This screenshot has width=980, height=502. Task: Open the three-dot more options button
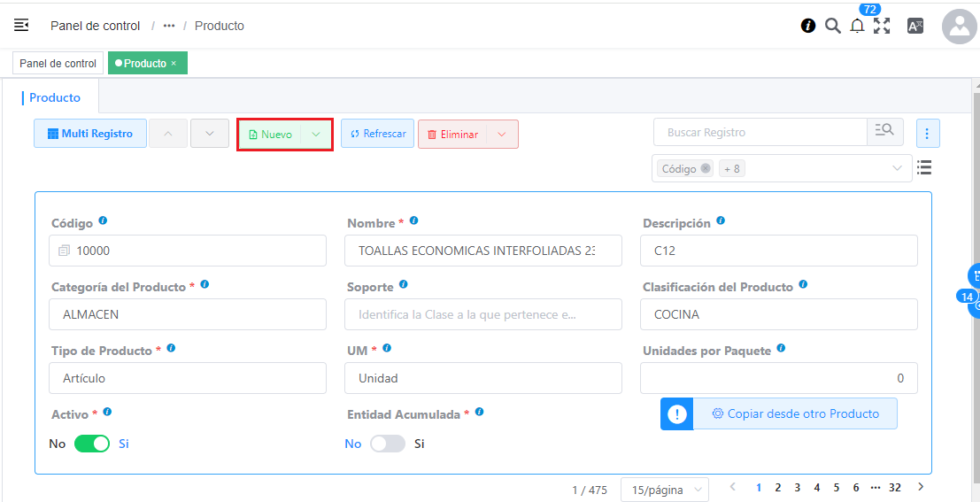(927, 134)
